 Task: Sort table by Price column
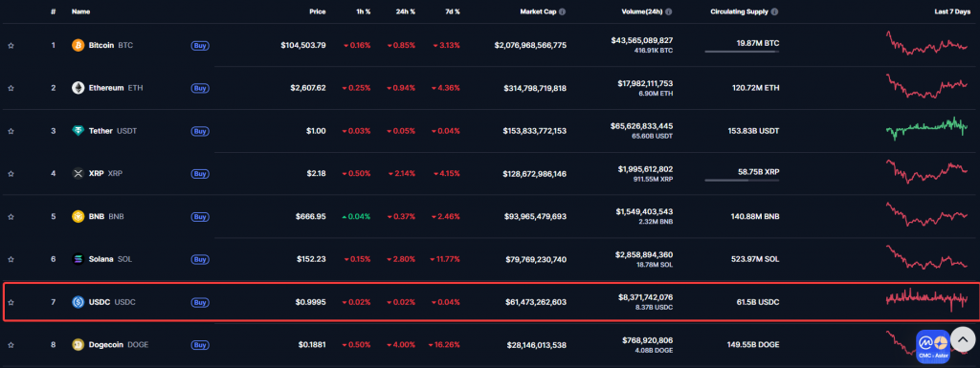tap(318, 11)
